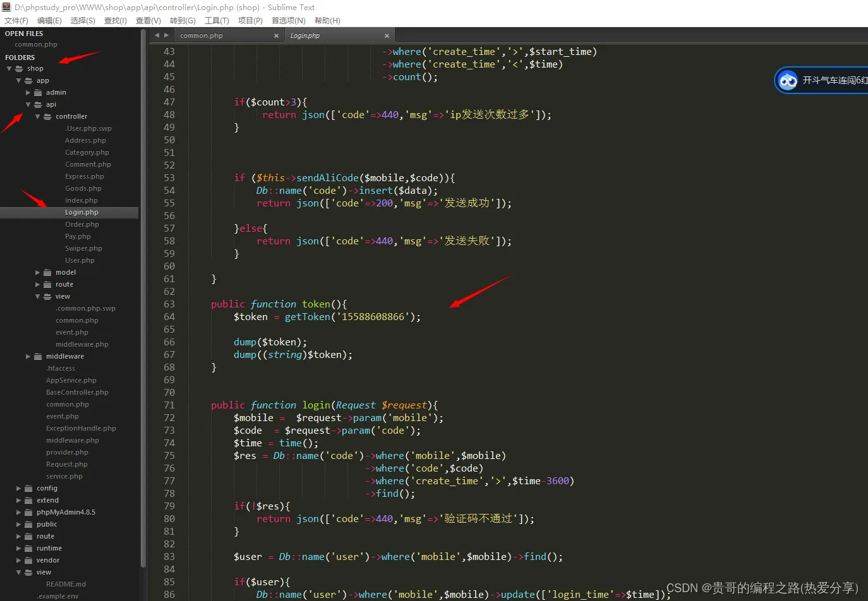Click line number 63 in gutter

click(x=169, y=304)
